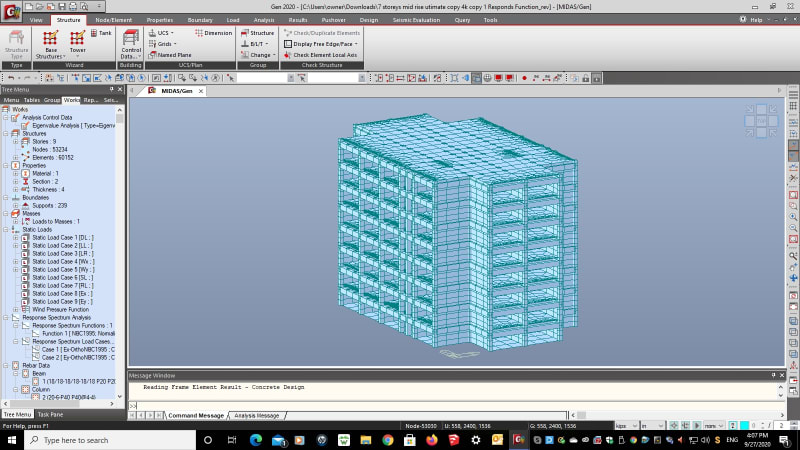The width and height of the screenshot is (800, 450).
Task: Open the Tower wizard
Action: [x=78, y=42]
